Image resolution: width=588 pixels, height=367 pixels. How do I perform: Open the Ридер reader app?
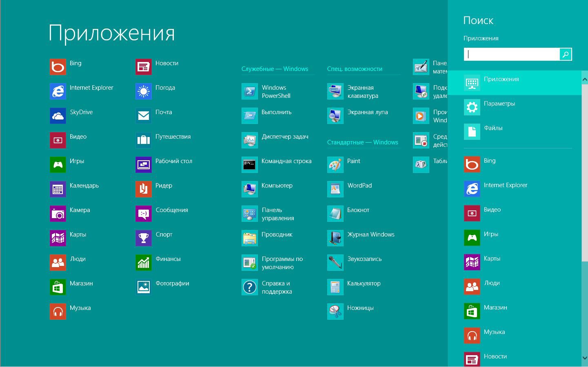154,189
